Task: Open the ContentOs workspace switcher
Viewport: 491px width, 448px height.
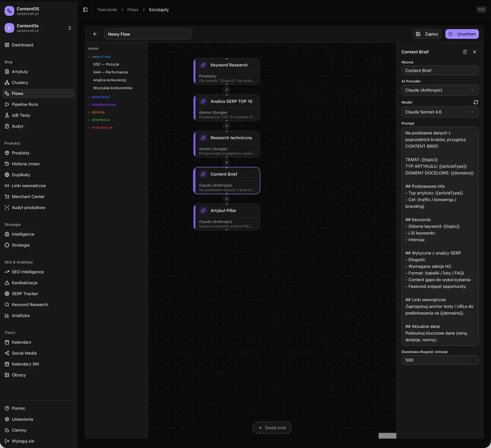Action: click(x=38, y=28)
